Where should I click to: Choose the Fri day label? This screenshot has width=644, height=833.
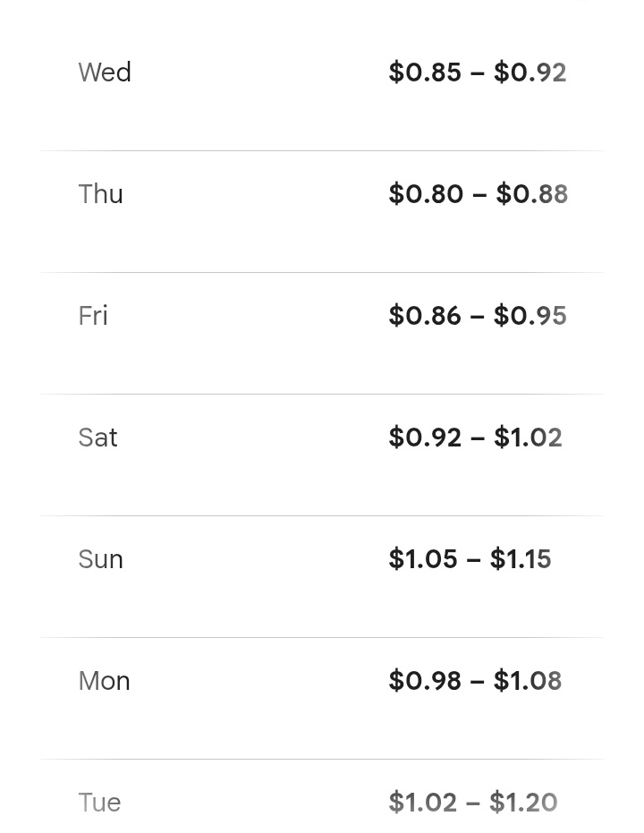(93, 316)
